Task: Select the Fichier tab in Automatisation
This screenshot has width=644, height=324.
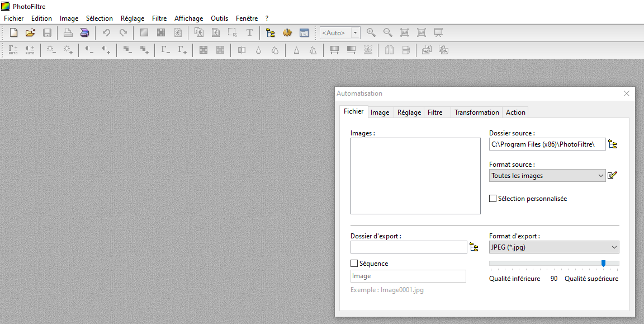Action: click(x=354, y=111)
